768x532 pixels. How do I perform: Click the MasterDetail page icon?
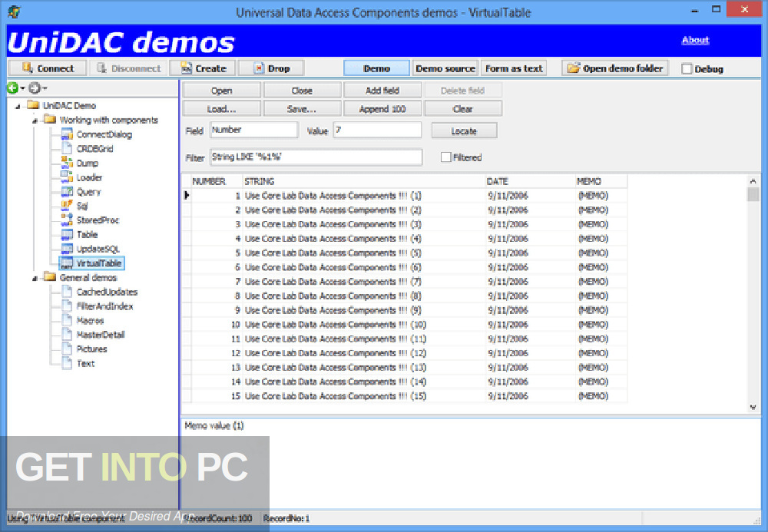click(x=67, y=334)
